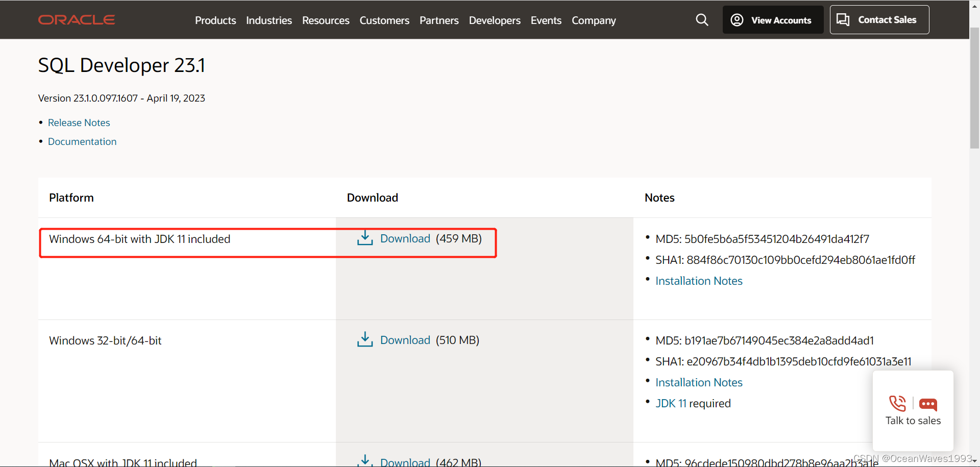Click 'Windows 32-bit/64-bit' platform text
The height and width of the screenshot is (467, 980).
105,340
